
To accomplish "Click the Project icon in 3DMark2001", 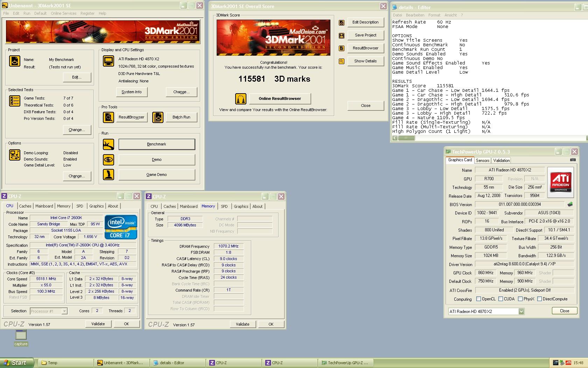I will pos(14,61).
